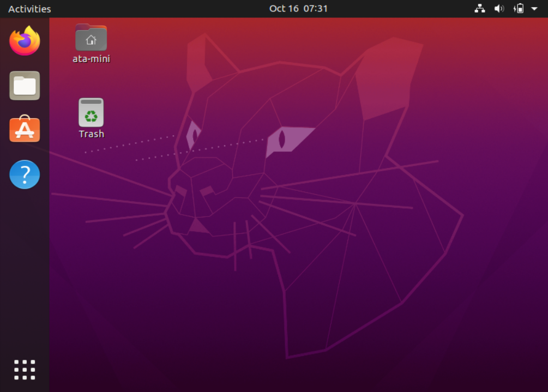Open the Files manager in dock

click(25, 86)
